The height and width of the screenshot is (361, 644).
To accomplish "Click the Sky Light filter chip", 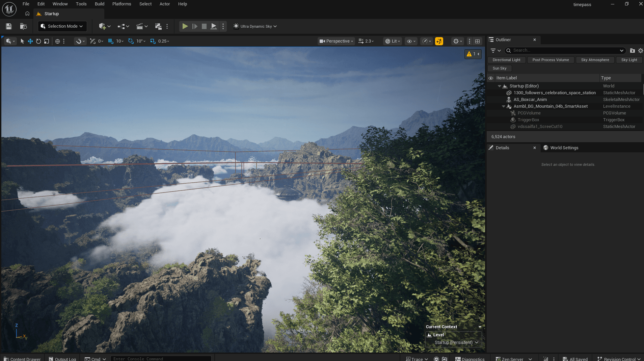I will click(629, 60).
